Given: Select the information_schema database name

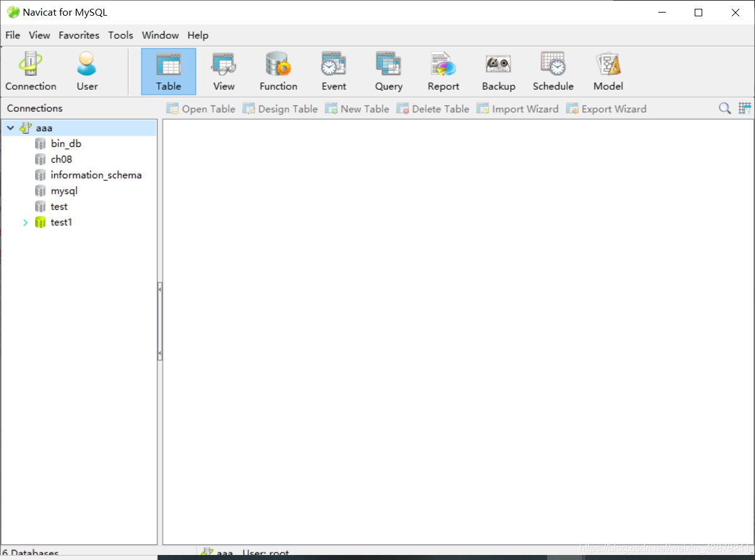Looking at the screenshot, I should 96,175.
